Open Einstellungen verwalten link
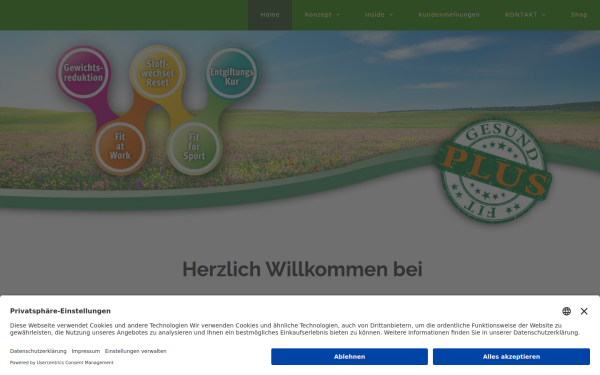600x375 pixels. (135, 351)
